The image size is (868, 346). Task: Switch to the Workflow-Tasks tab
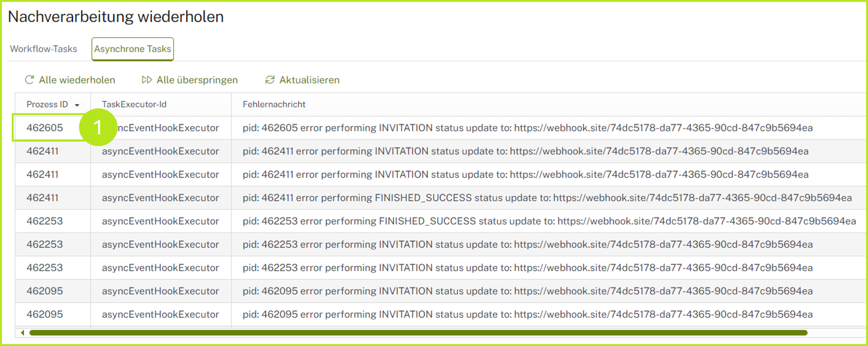[43, 49]
